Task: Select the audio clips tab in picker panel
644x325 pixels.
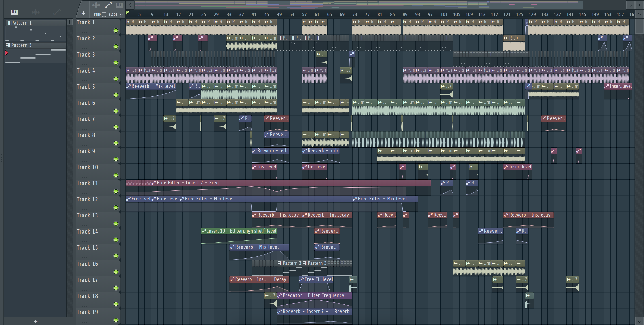Action: (36, 12)
